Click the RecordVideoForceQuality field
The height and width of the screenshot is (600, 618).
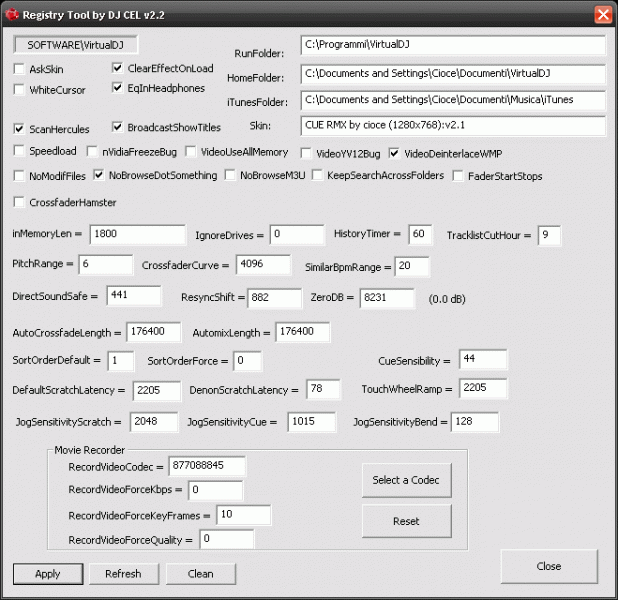[227, 539]
